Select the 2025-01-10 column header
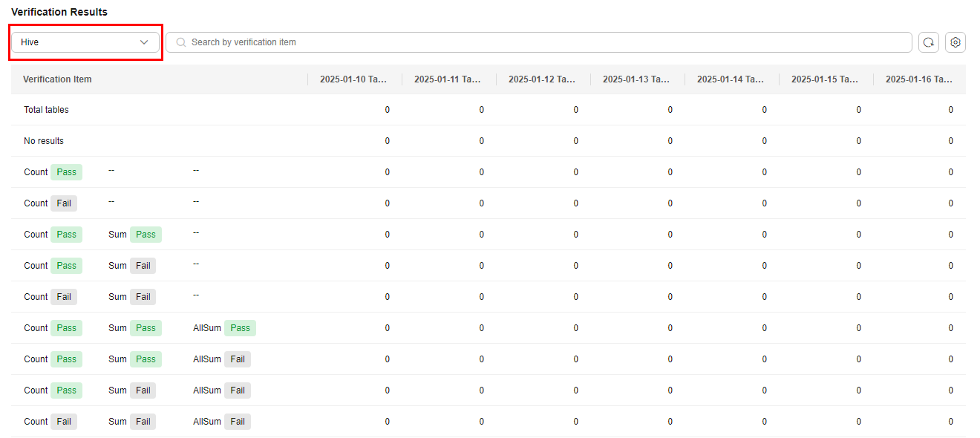This screenshot has width=980, height=438. [x=354, y=79]
